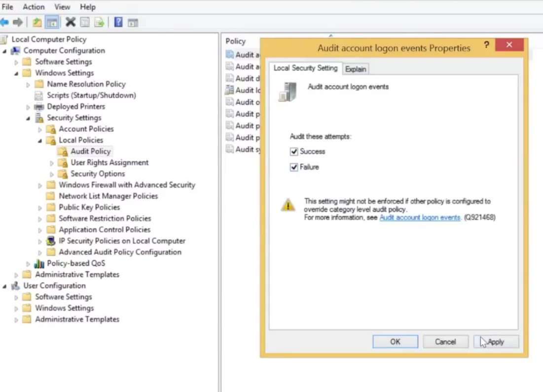Select Software Restriction Policies tree item

(x=105, y=218)
